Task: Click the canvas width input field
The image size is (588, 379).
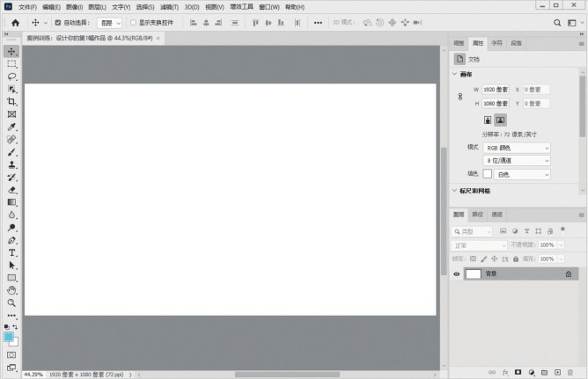Action: point(496,90)
